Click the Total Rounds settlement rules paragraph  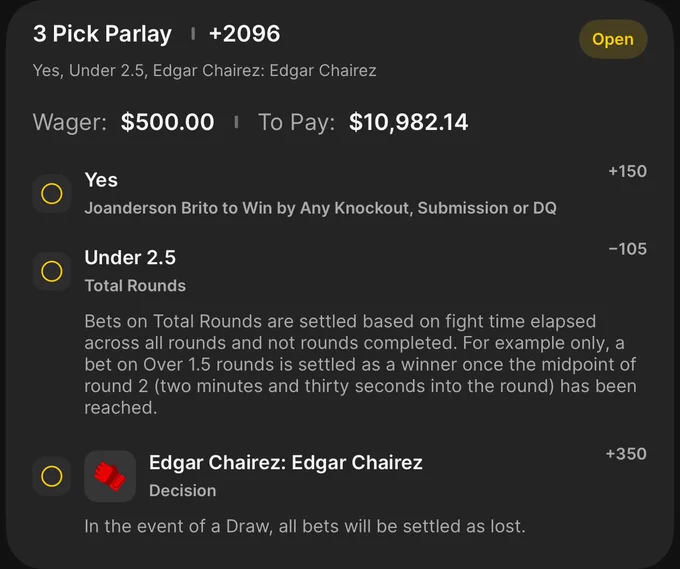[360, 364]
